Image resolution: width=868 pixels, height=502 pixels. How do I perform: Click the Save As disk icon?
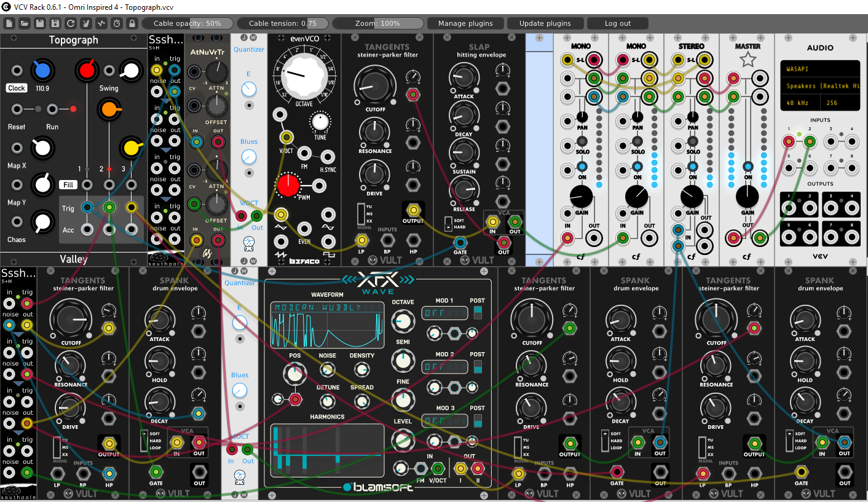tap(55, 23)
